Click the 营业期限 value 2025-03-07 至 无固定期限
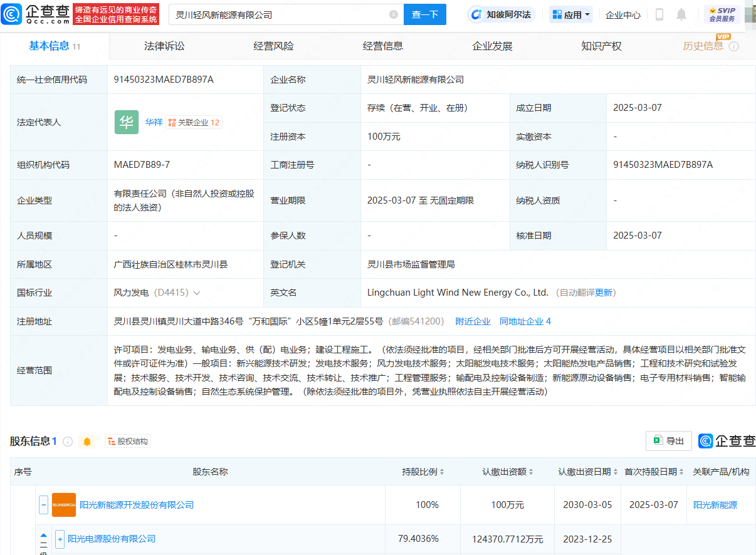The height and width of the screenshot is (555, 756). coord(421,200)
